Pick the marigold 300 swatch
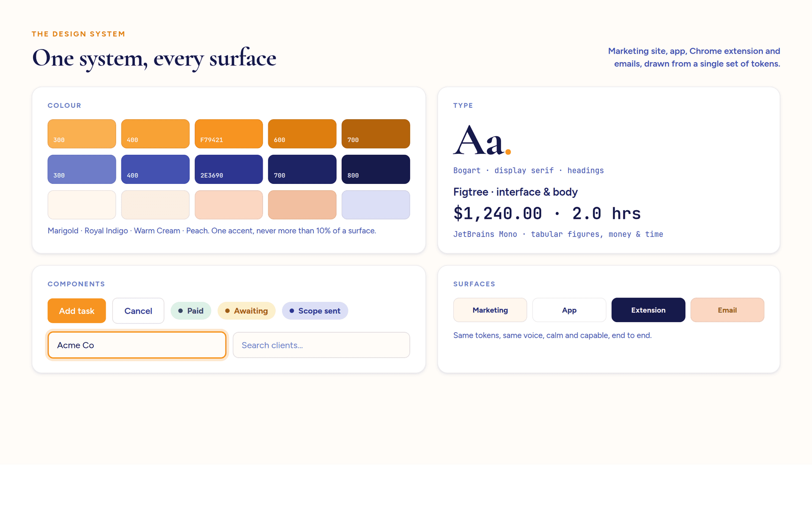 (x=82, y=134)
